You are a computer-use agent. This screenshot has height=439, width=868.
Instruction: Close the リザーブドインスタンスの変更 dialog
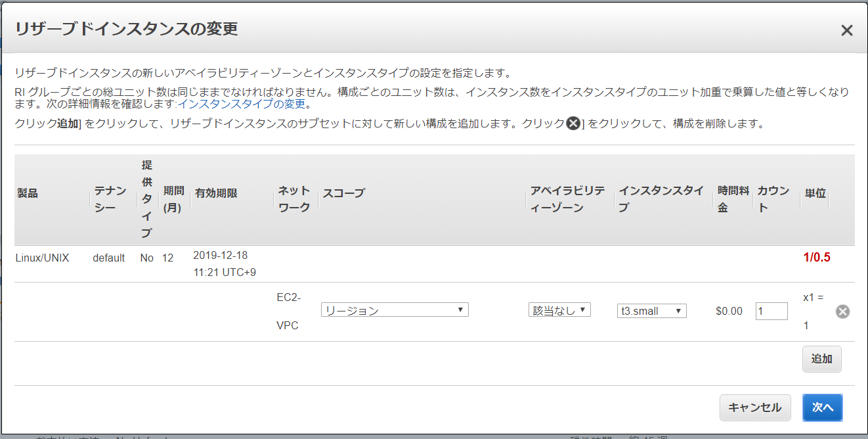click(x=846, y=30)
